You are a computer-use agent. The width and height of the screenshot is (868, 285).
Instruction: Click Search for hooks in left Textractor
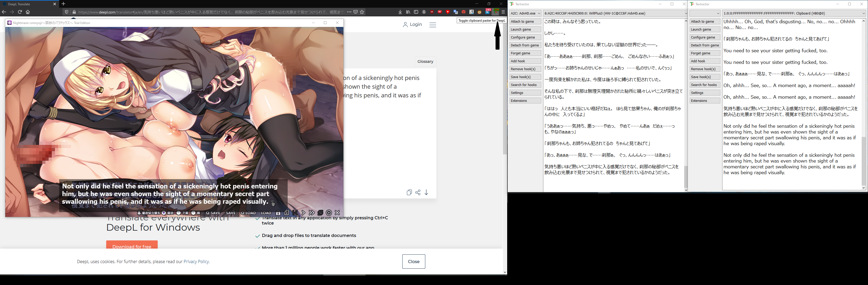525,85
